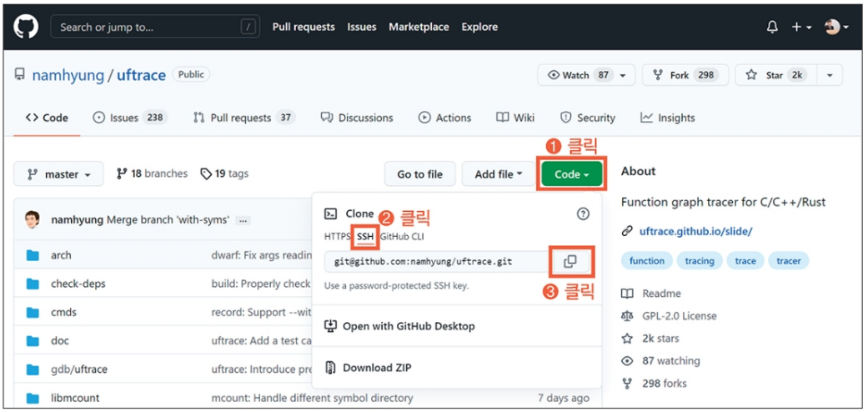
Task: Open the gdb/uftrace folder
Action: click(x=79, y=369)
